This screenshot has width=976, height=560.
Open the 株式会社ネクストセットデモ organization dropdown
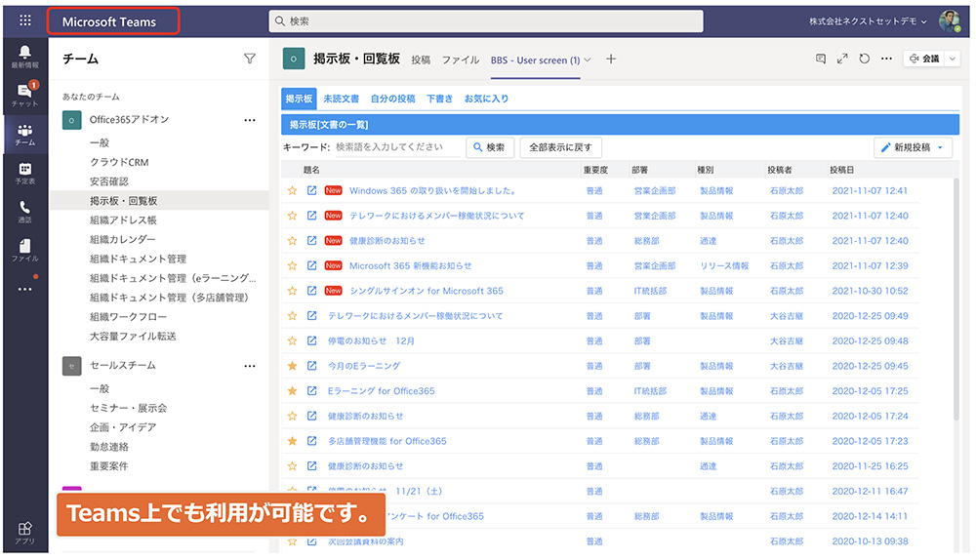(x=868, y=21)
